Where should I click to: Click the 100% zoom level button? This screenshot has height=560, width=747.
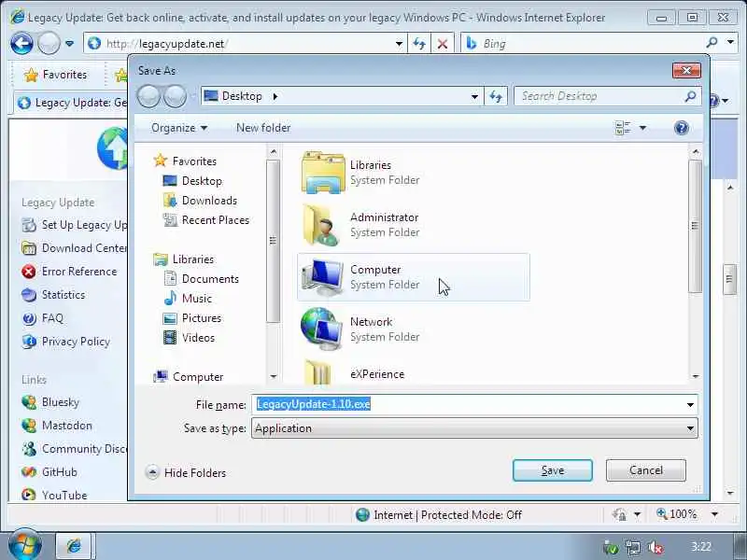[x=676, y=514]
